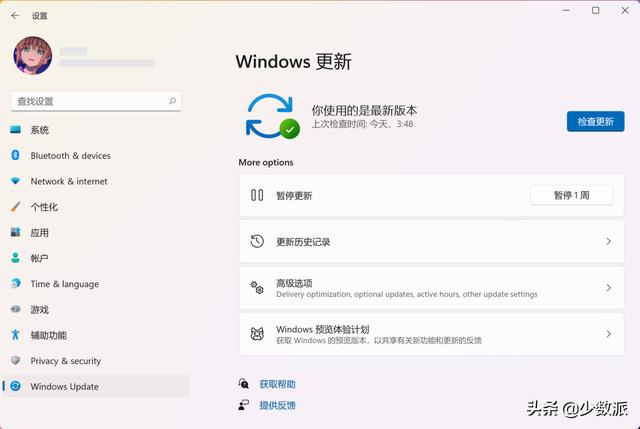This screenshot has height=429, width=640.
Task: Click the 上次检查时间 status text
Action: (362, 124)
